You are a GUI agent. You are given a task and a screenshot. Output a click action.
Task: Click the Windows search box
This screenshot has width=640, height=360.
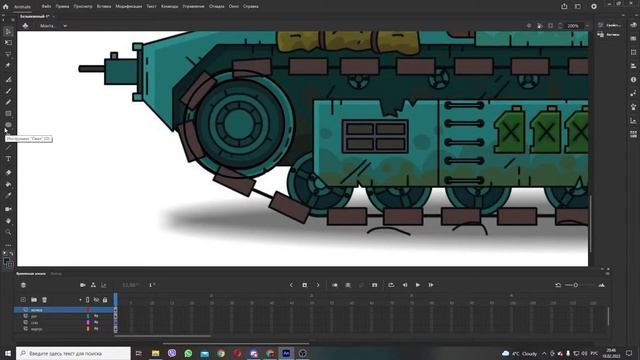point(73,353)
